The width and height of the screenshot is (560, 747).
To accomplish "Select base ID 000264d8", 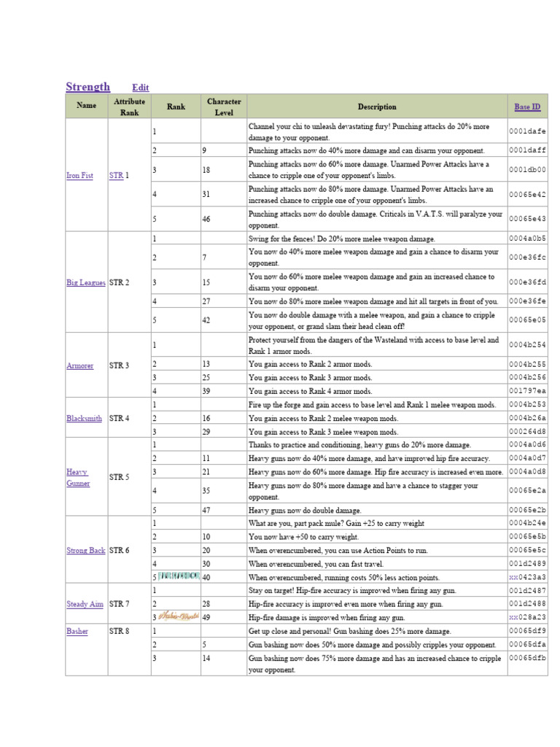I will pos(528,432).
